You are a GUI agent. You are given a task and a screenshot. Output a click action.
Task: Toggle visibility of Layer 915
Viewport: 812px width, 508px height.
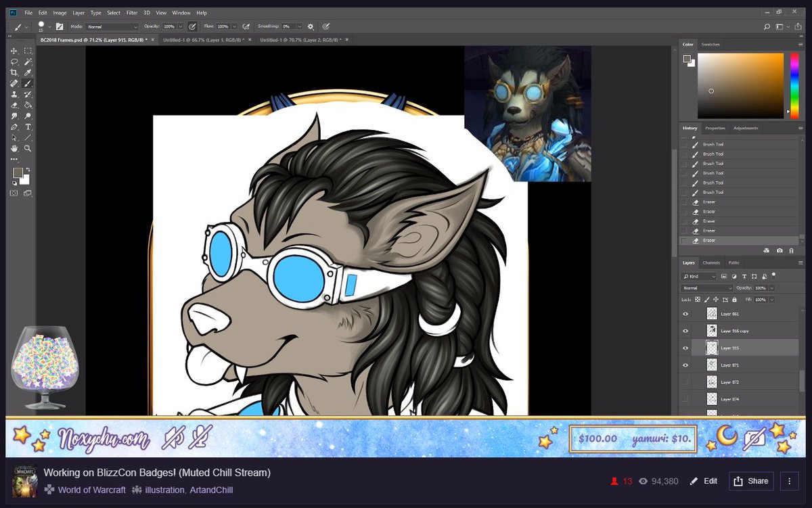tap(685, 348)
